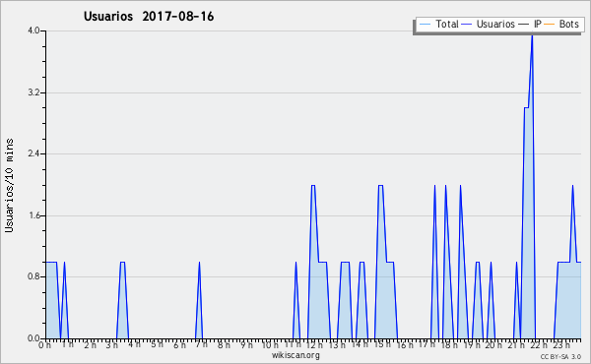This screenshot has height=364, width=591.
Task: Click the 23 h axis label
Action: [561, 344]
